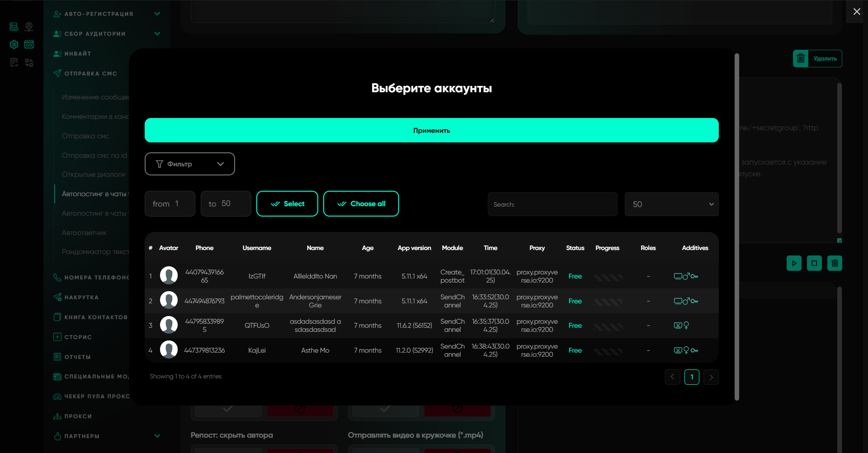Open the Прокси sidebar menu item
Image resolution: width=868 pixels, height=453 pixels.
(78, 416)
